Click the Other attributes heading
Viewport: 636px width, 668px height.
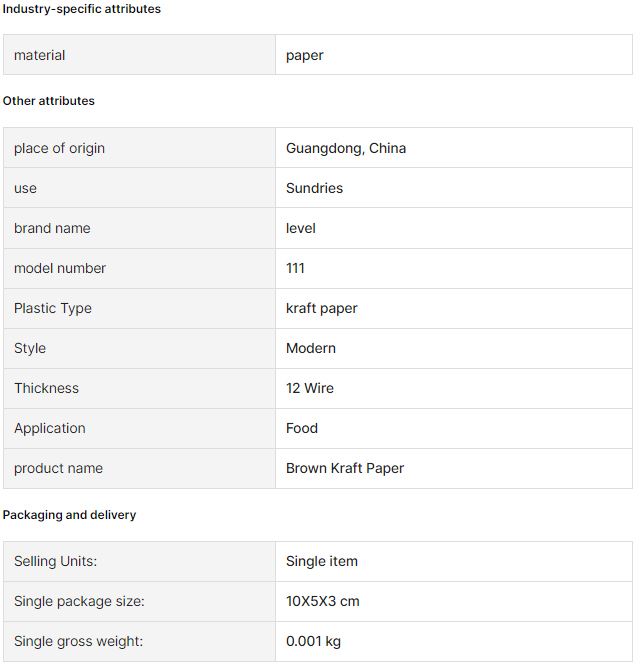(49, 101)
